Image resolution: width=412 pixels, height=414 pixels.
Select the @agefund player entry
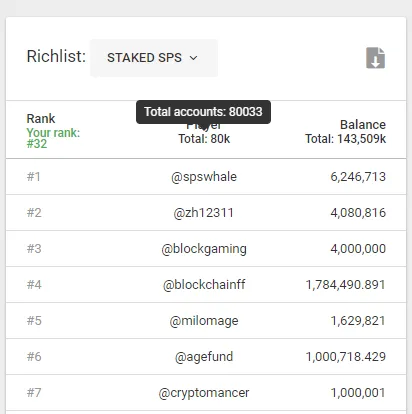pos(204,357)
